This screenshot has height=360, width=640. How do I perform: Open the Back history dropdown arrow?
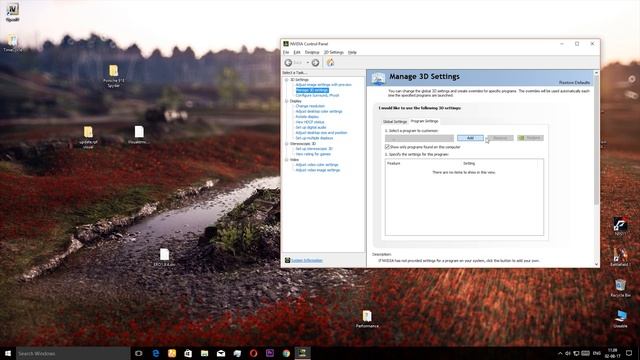(308, 62)
